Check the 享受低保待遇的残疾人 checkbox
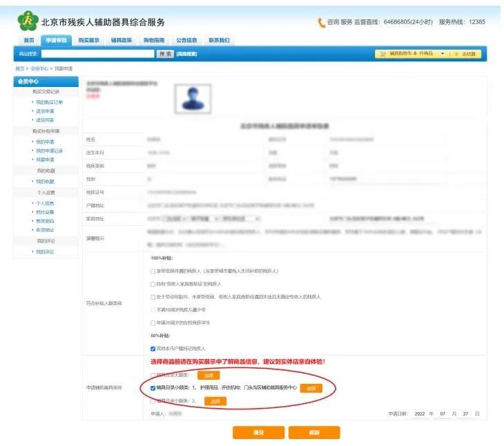 [153, 271]
